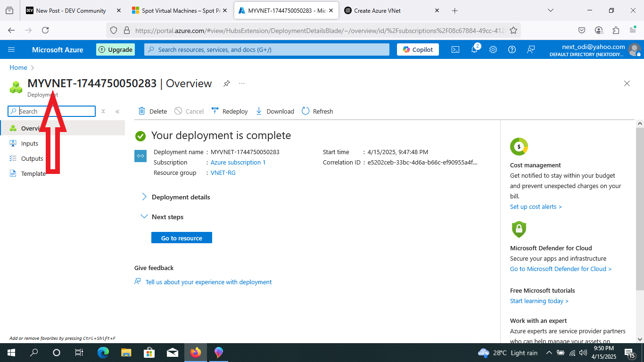Open Task View on the taskbar
The image size is (644, 362).
[x=79, y=353]
